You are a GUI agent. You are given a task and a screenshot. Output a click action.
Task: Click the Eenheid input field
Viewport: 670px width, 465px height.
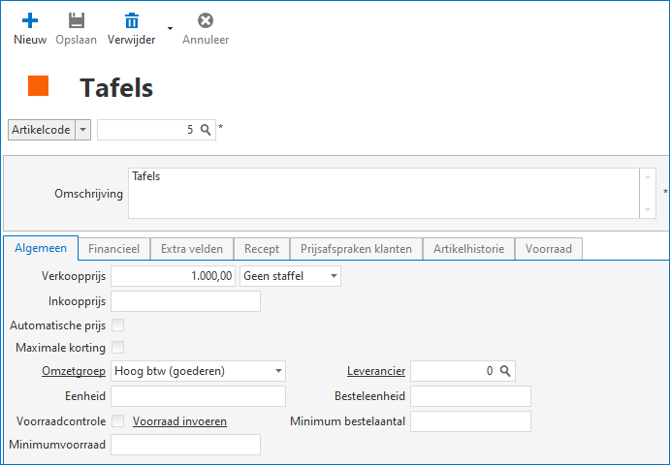198,396
